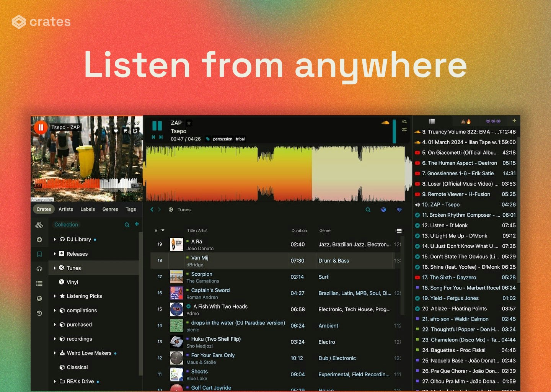
Task: Click the share icon on the SoundCloud player
Action: [135, 131]
